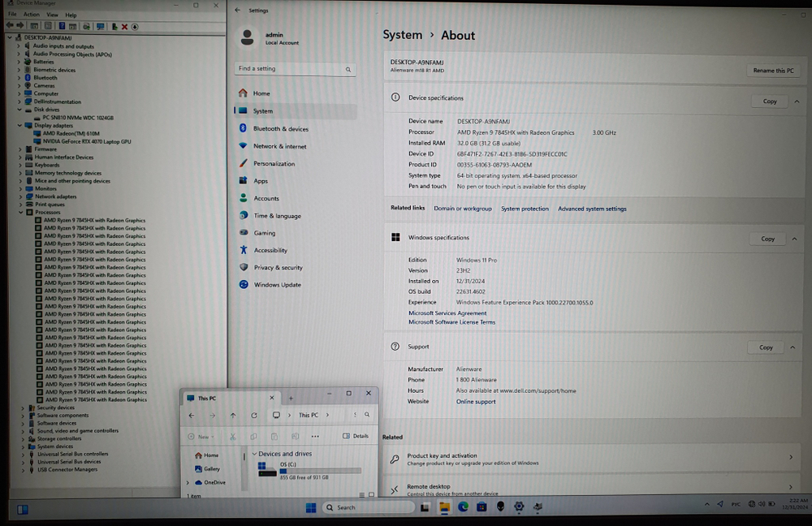Open the Action menu in Device Manager
This screenshot has width=812, height=526.
pos(32,15)
